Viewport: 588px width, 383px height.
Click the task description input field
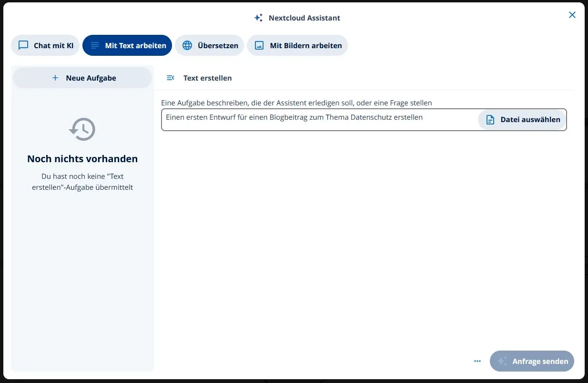314,117
